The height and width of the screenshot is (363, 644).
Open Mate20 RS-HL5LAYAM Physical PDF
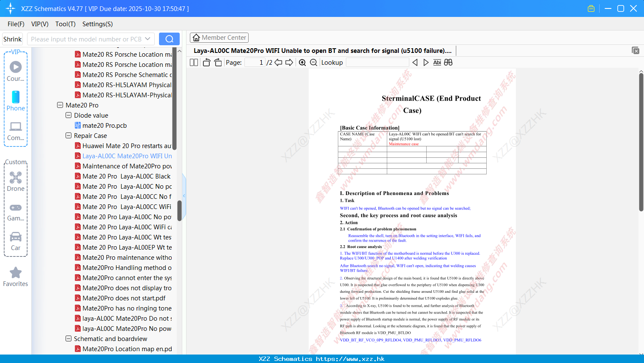click(123, 85)
